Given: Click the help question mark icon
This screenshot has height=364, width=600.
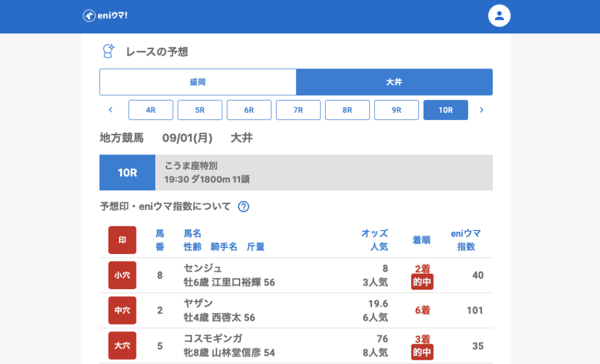Looking at the screenshot, I should (x=244, y=207).
